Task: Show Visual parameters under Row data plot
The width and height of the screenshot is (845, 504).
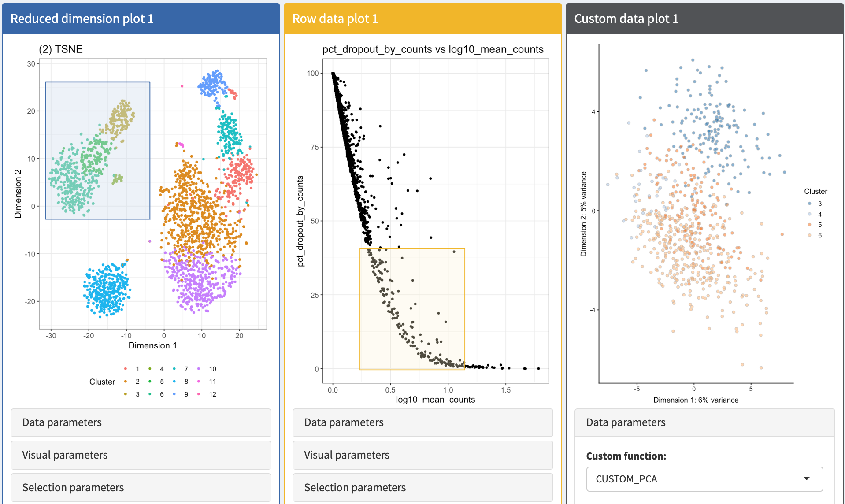Action: (422, 455)
